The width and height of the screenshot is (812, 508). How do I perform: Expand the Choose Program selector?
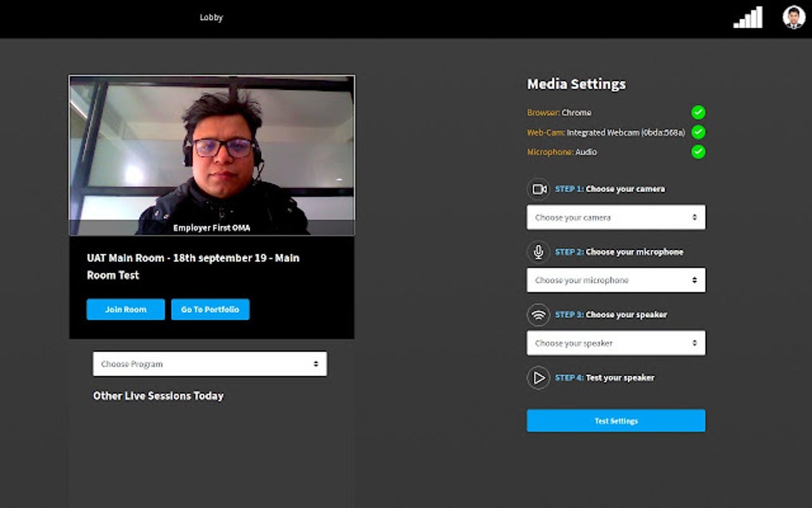click(x=209, y=363)
